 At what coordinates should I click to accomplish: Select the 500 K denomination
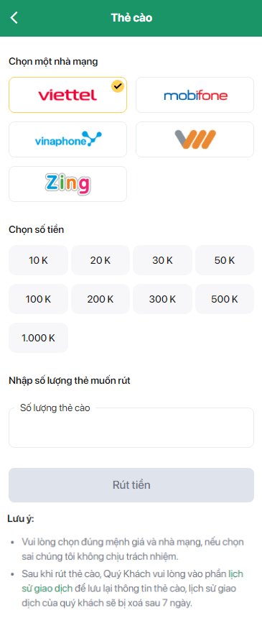pos(225,299)
